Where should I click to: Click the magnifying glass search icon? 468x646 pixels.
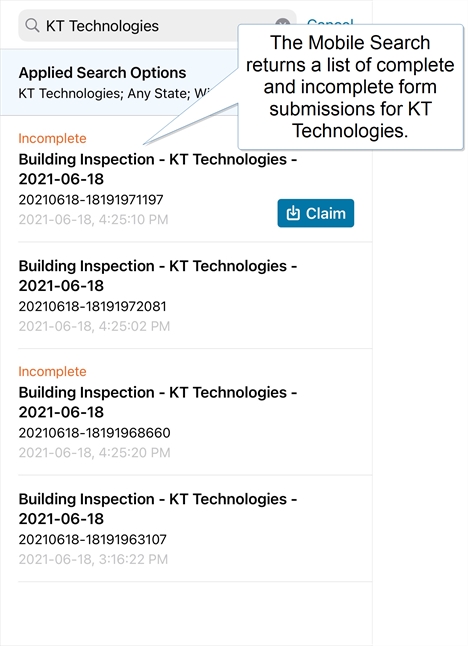tap(32, 26)
